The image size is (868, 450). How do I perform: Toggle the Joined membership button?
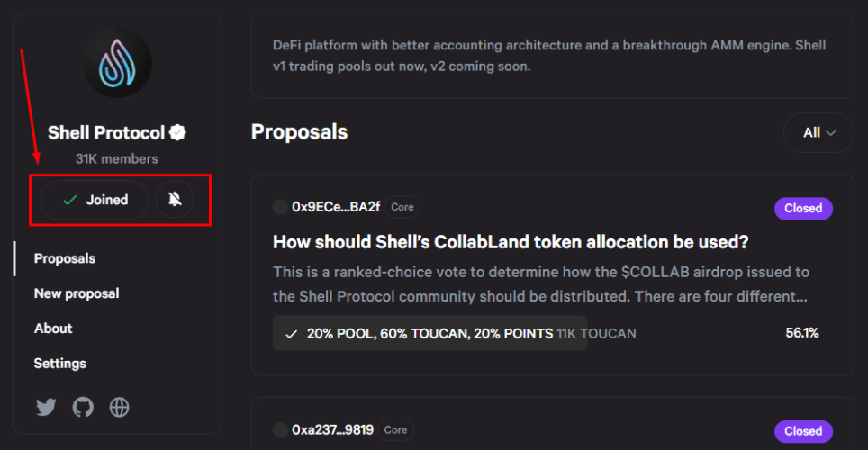[x=95, y=200]
